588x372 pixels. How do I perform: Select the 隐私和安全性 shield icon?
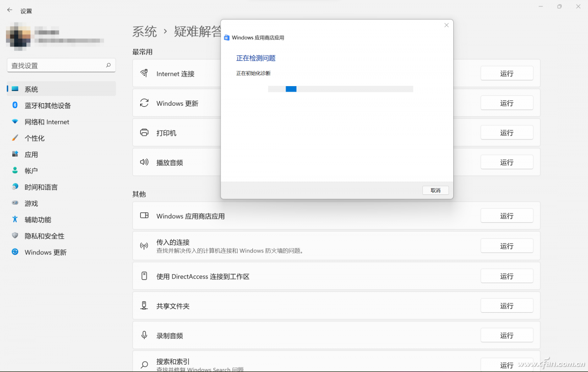[x=15, y=236]
